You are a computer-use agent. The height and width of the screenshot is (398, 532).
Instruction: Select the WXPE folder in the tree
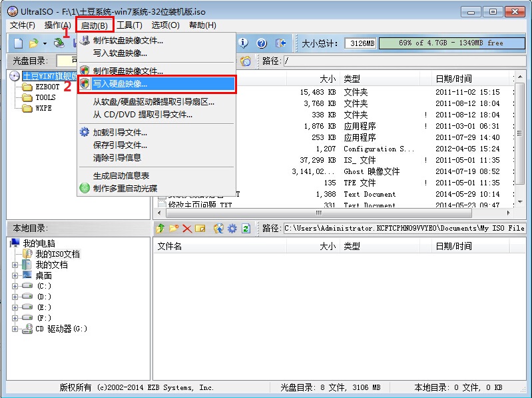(43, 108)
